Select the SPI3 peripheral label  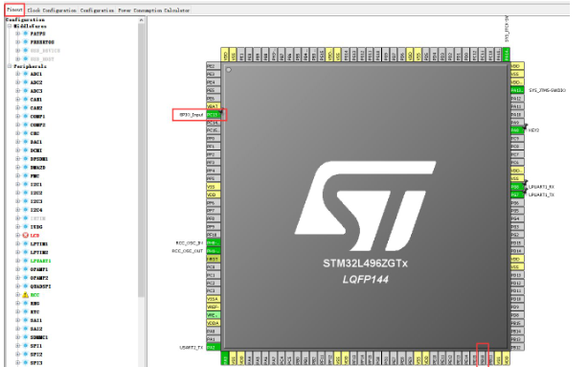coord(36,362)
